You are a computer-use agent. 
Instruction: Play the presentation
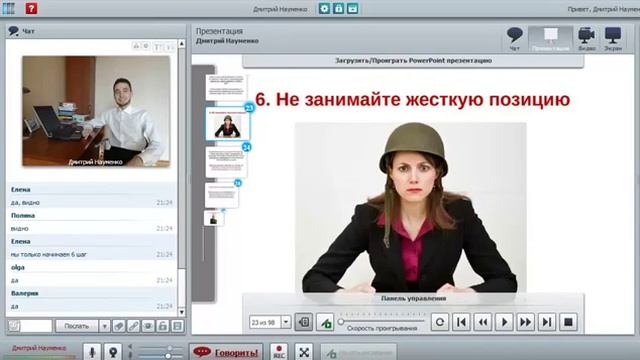504,322
